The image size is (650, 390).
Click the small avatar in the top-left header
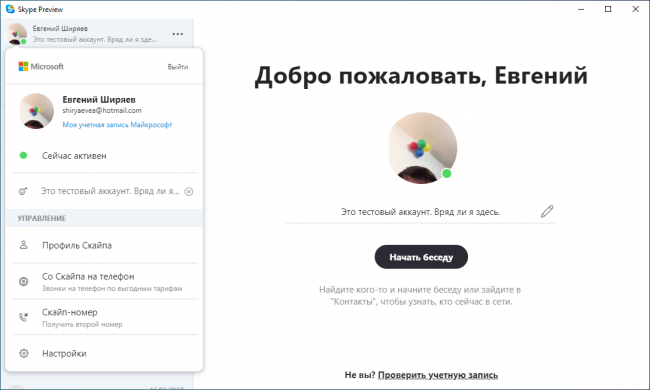[17, 34]
